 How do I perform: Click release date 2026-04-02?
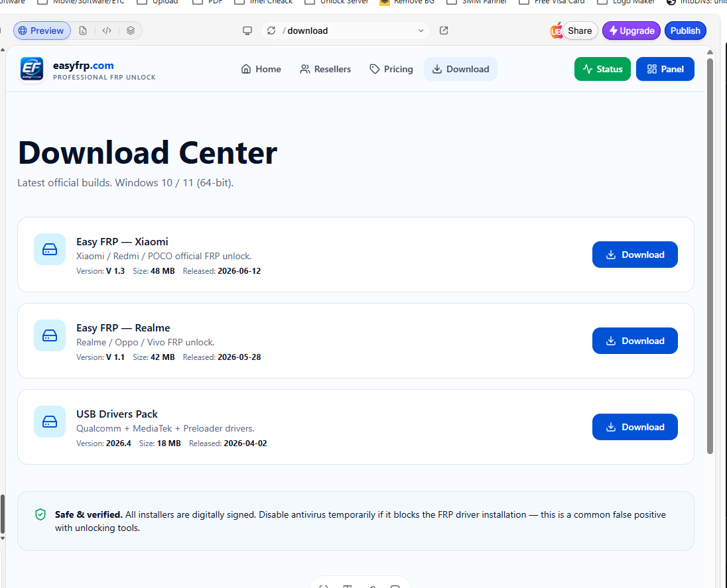coord(245,443)
